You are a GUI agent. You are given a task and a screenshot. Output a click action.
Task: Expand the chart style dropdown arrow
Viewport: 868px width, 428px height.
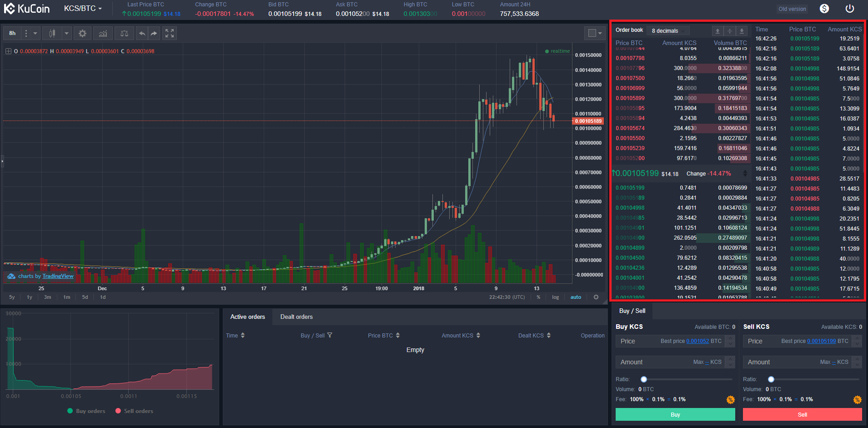pyautogui.click(x=66, y=33)
